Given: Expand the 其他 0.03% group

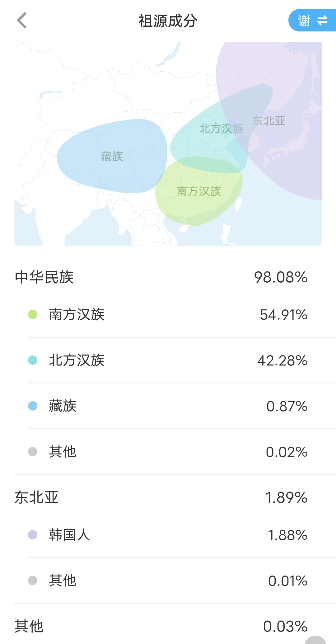Looking at the screenshot, I should point(168,626).
